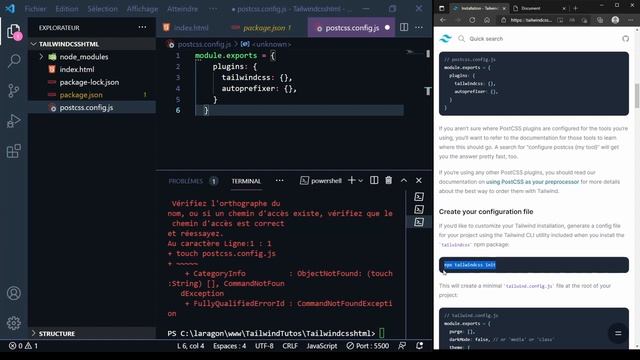Open the Affichage menu

tap(142, 9)
